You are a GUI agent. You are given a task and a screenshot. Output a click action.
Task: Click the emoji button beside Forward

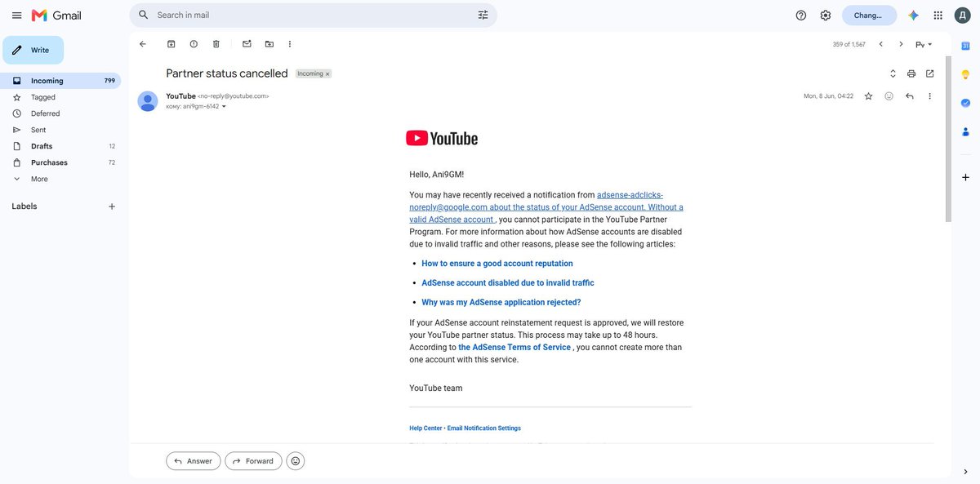(296, 461)
